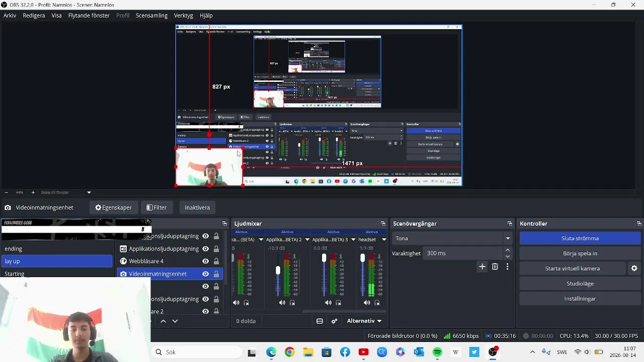Open the Hjälp menu
The height and width of the screenshot is (362, 644).
206,16
